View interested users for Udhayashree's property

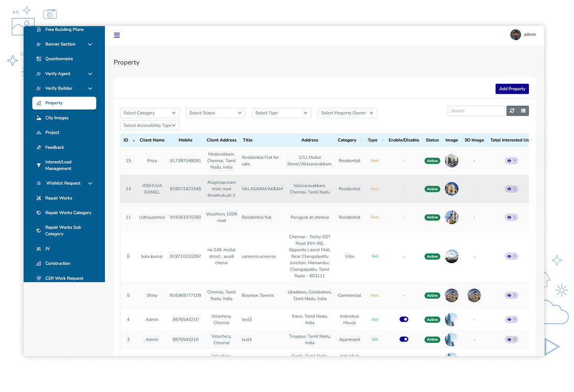point(512,217)
